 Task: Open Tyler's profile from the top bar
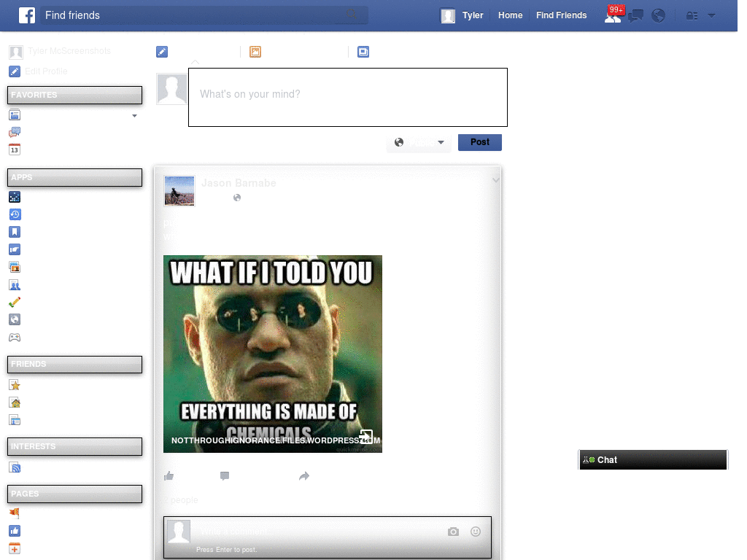point(462,15)
